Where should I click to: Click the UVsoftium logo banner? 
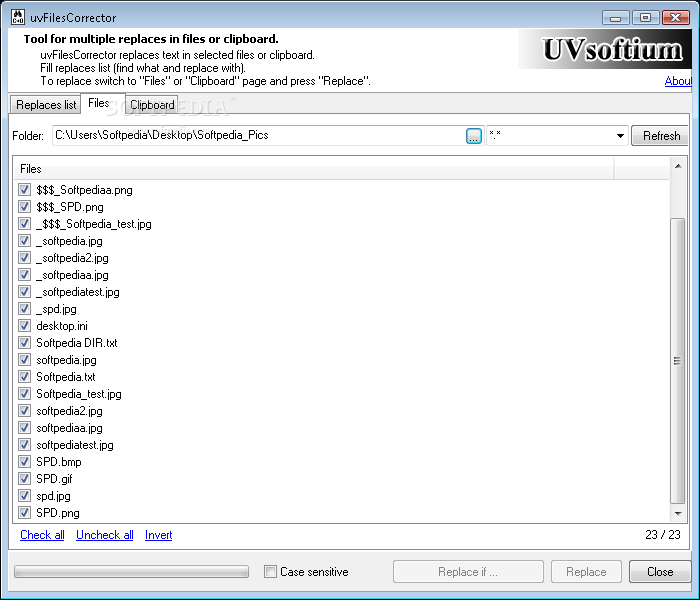click(x=605, y=49)
